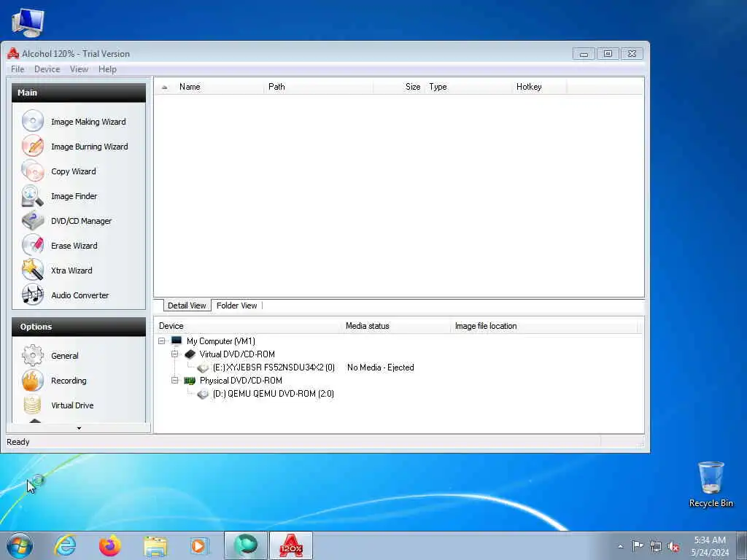Click the muted volume tray icon

click(x=673, y=546)
